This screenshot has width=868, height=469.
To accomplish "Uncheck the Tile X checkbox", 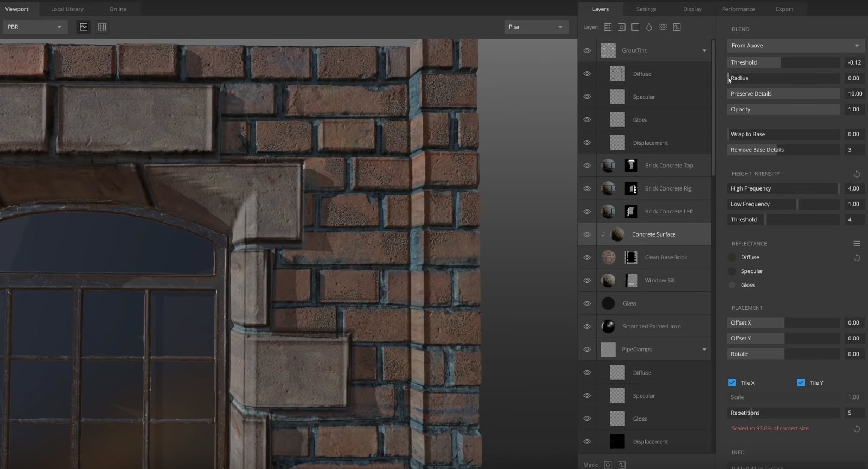I will point(732,383).
